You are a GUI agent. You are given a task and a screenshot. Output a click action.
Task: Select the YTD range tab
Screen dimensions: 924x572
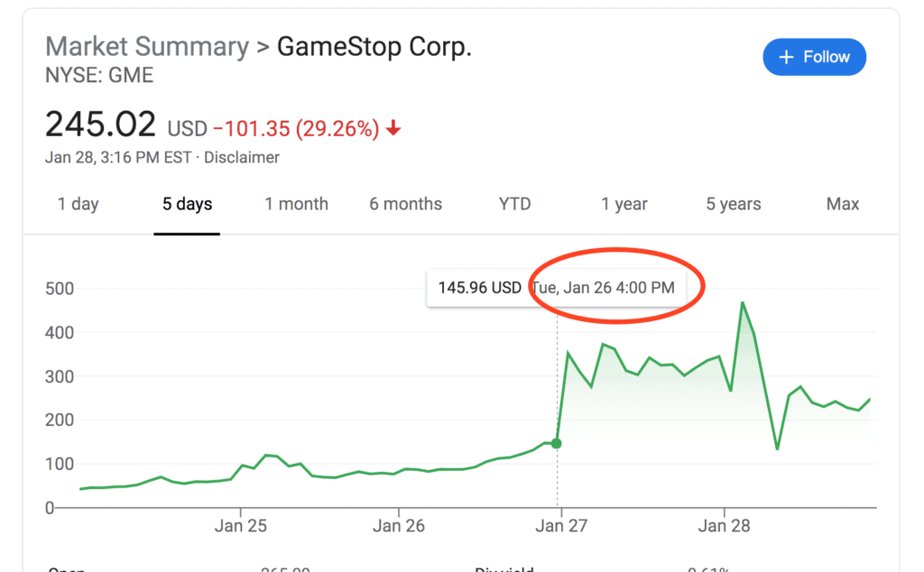click(515, 204)
